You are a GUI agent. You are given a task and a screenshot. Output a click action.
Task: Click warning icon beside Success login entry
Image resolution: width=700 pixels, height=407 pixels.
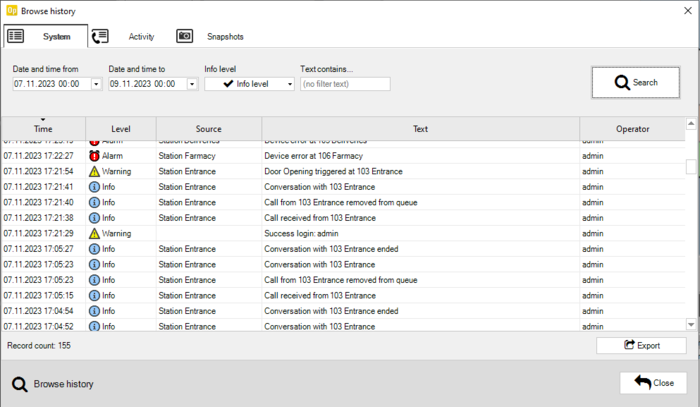[95, 233]
